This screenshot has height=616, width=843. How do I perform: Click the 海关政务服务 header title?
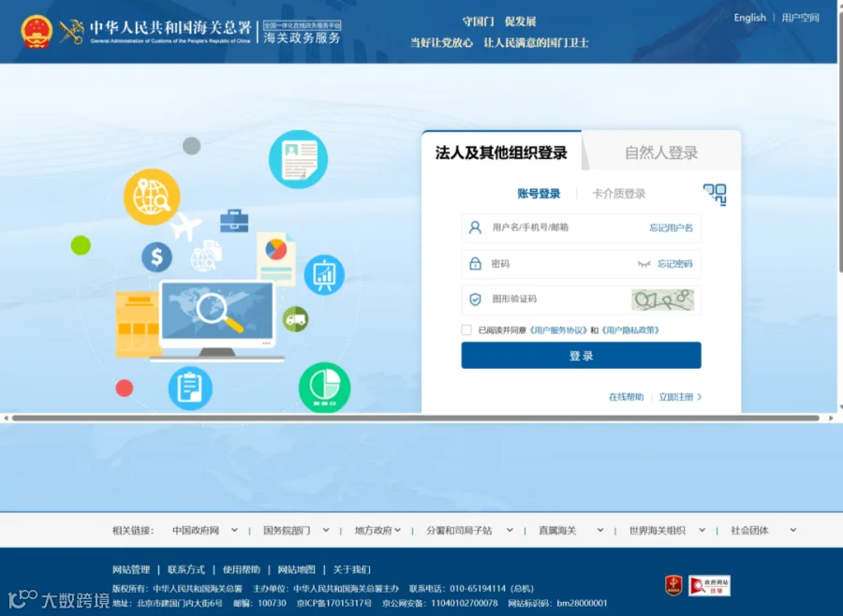[303, 38]
